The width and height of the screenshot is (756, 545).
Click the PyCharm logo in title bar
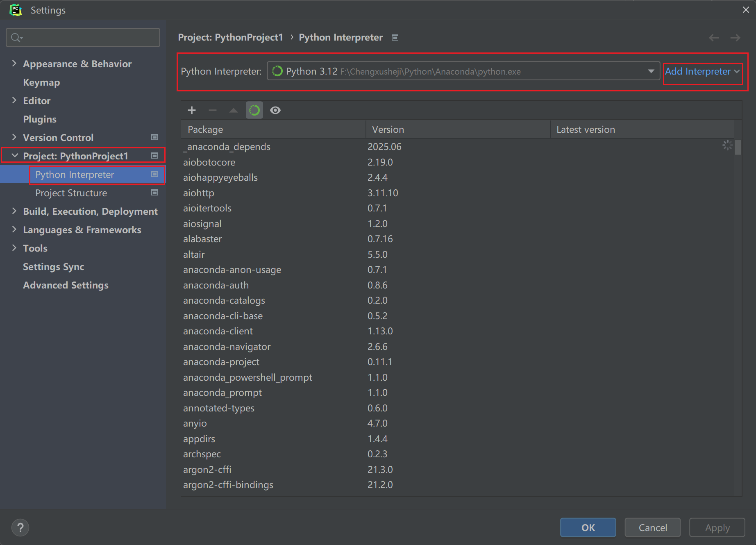point(16,10)
